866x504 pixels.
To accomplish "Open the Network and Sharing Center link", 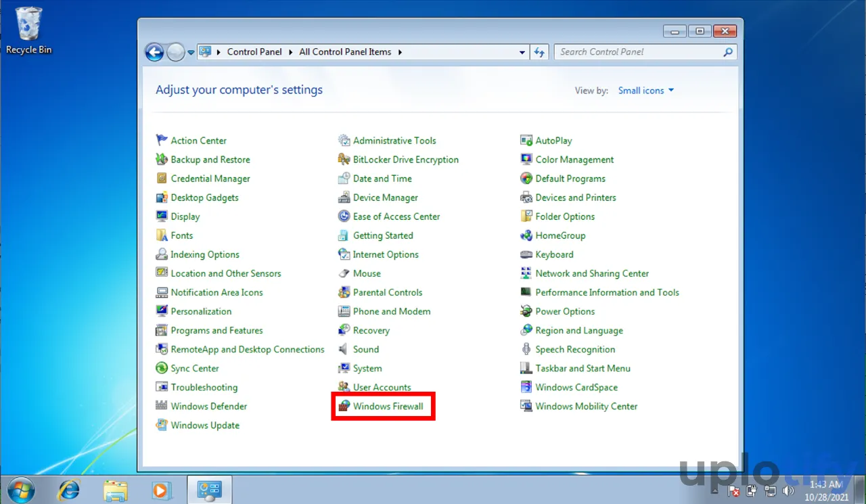I will pyautogui.click(x=592, y=273).
